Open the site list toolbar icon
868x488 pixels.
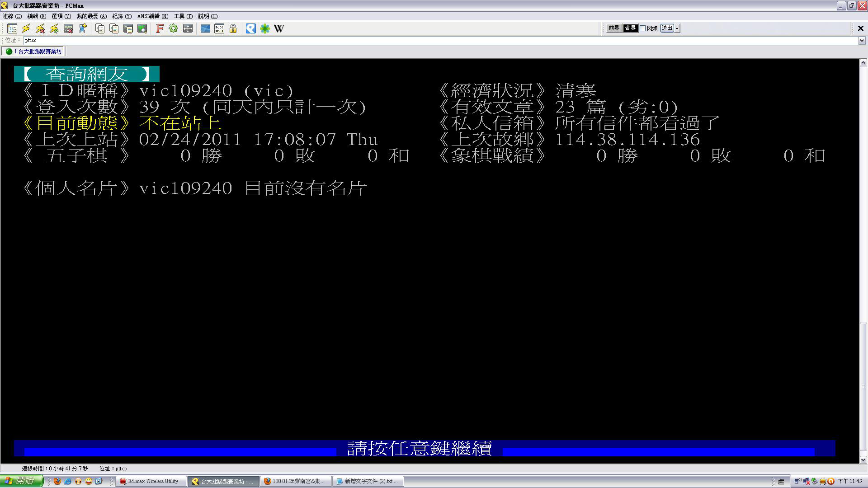coord(12,28)
